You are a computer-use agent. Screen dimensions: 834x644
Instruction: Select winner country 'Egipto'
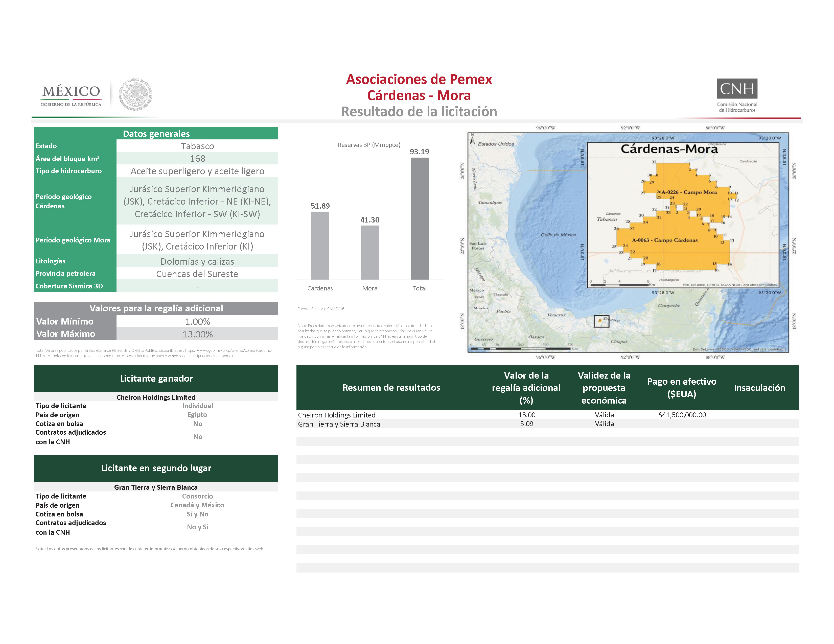[197, 415]
